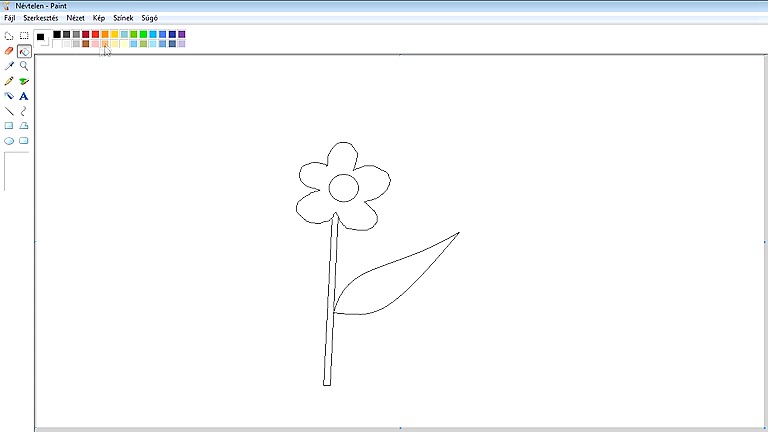Open the Fájl menu
The width and height of the screenshot is (768, 432).
pyautogui.click(x=10, y=18)
